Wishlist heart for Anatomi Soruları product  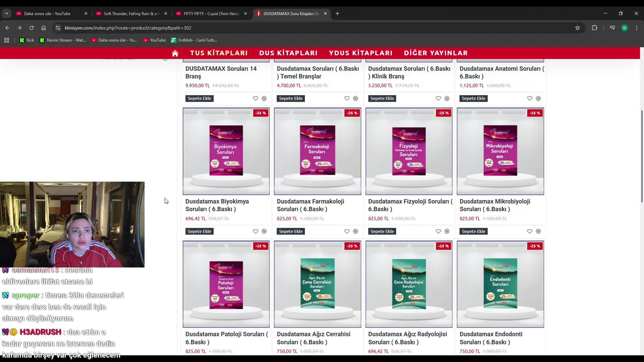click(530, 99)
